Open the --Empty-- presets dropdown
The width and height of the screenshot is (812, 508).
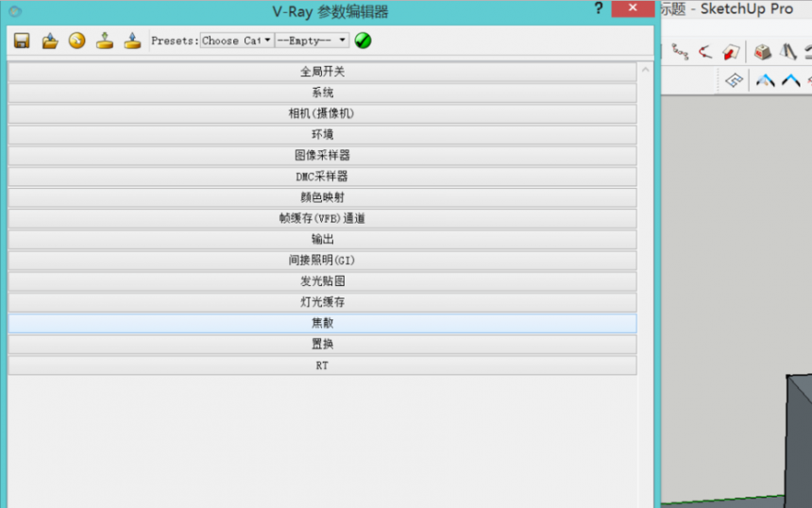click(312, 41)
